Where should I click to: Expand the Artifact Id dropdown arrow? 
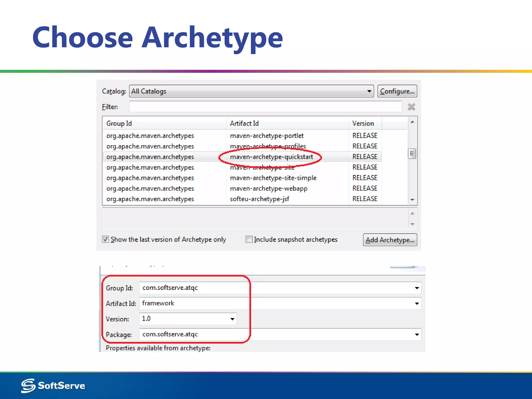417,303
